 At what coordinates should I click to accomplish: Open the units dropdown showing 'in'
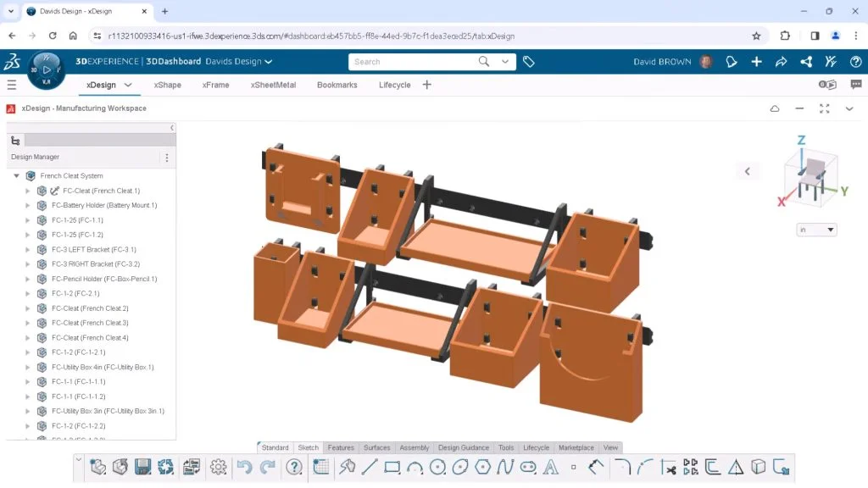[x=816, y=230]
